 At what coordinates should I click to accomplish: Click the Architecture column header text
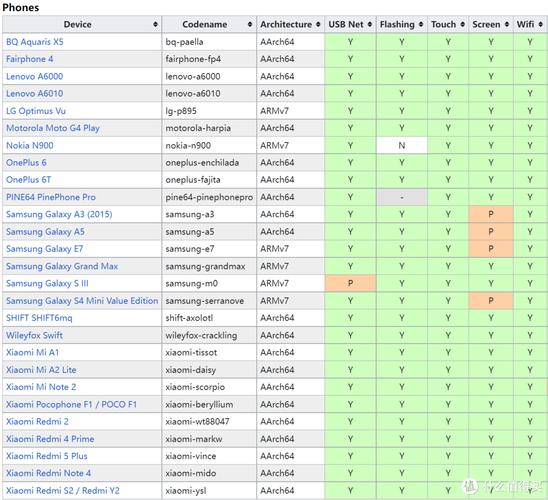(286, 24)
